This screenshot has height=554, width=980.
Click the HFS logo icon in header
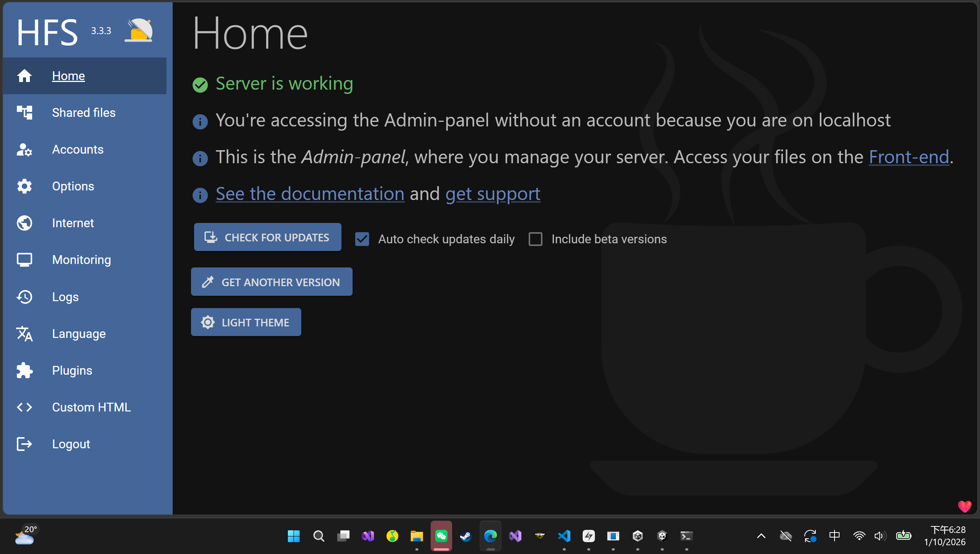[x=139, y=31]
